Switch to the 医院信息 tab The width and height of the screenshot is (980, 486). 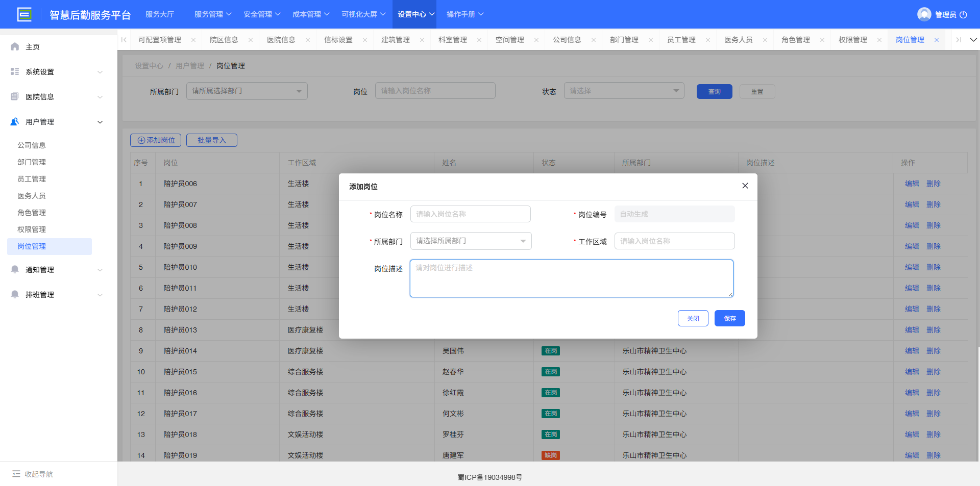coord(281,40)
